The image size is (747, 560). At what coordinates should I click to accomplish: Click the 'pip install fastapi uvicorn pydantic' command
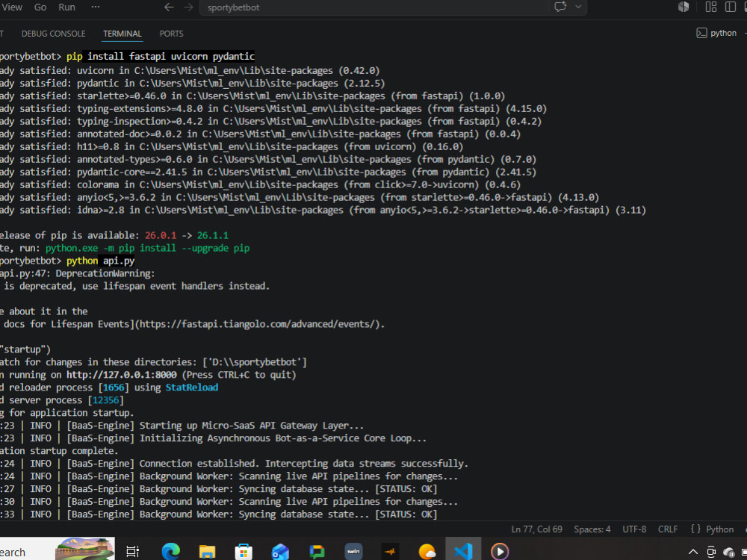[161, 57]
